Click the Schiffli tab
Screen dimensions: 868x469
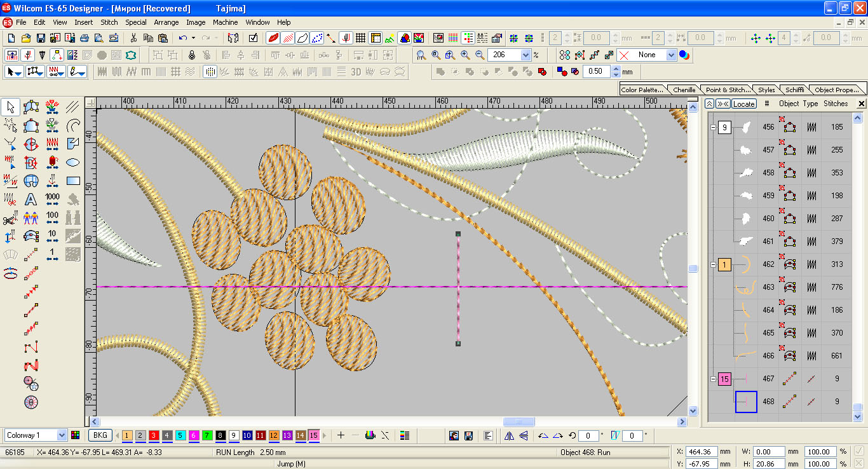tap(794, 90)
